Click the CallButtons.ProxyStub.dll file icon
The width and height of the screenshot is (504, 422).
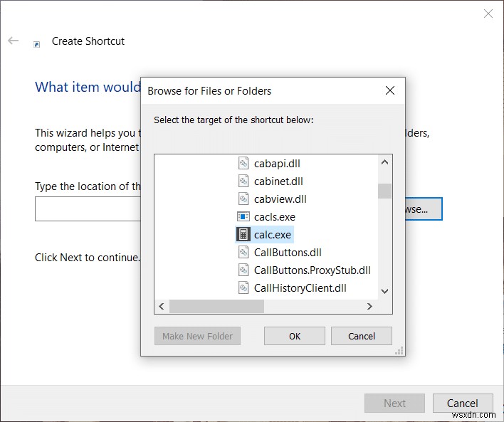(243, 270)
